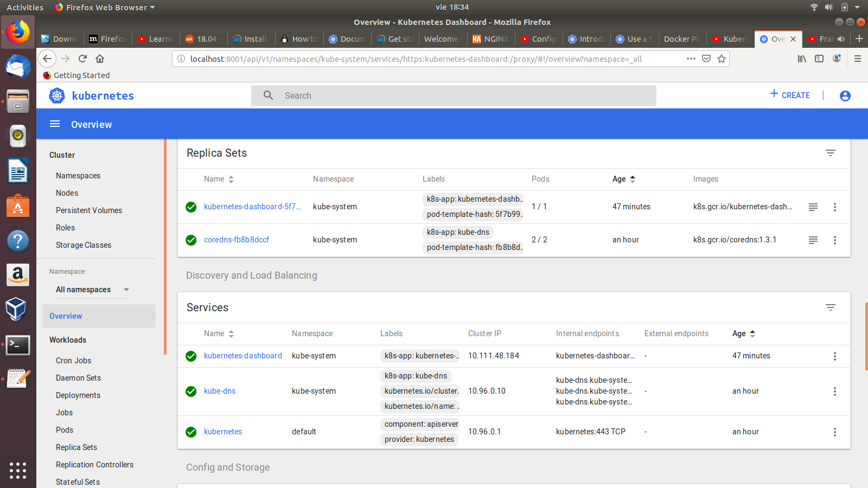Launch Terminal from the dock
868x488 pixels.
pyautogui.click(x=18, y=344)
